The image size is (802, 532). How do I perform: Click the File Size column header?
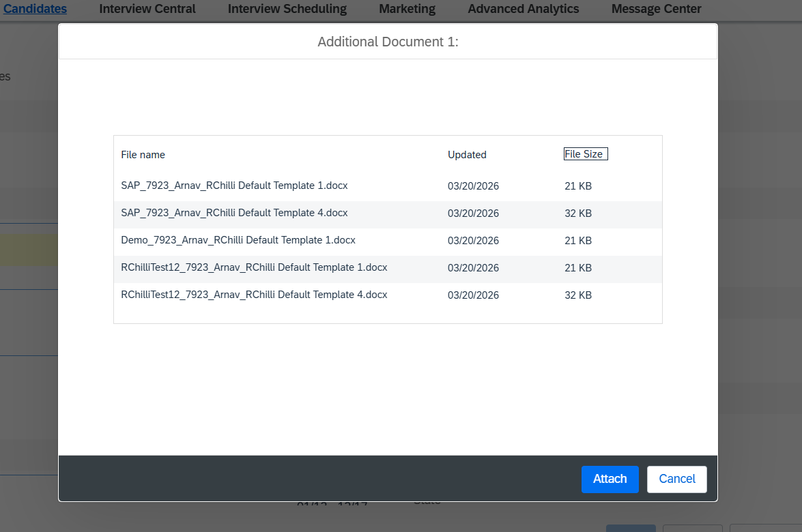[584, 154]
